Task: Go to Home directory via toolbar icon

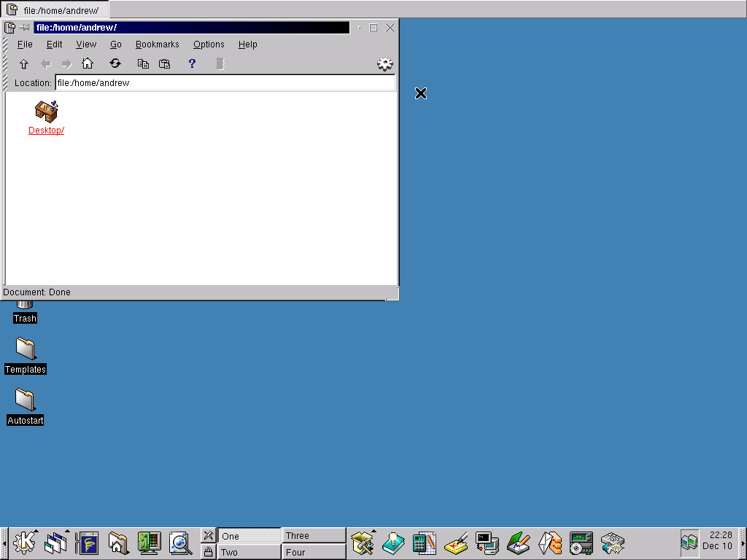Action: point(88,64)
